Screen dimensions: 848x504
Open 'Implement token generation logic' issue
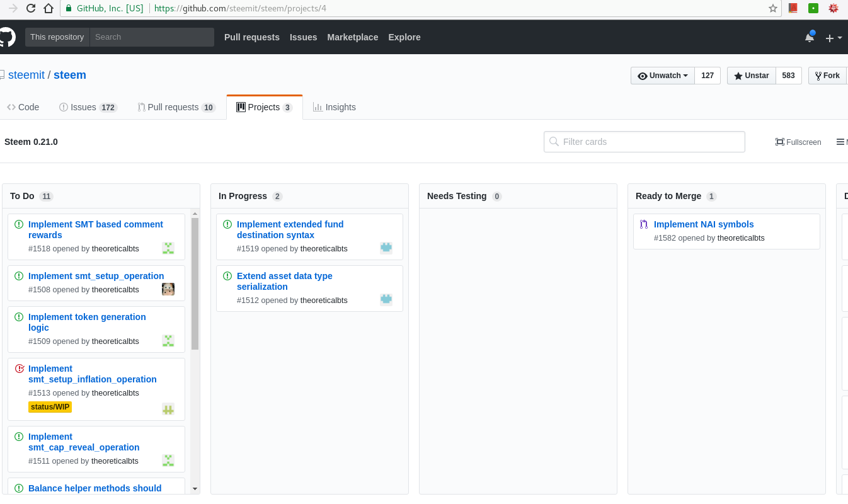87,322
